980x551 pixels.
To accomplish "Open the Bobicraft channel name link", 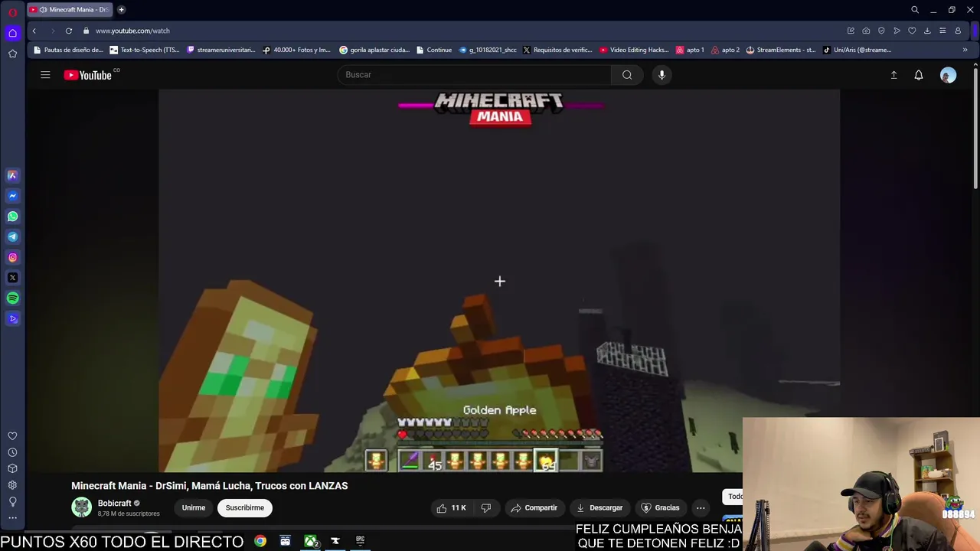I will pos(115,503).
